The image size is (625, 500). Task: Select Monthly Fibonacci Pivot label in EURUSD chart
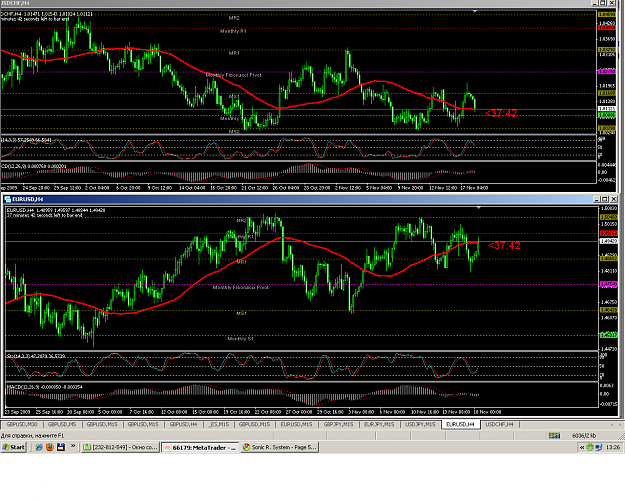tap(241, 287)
